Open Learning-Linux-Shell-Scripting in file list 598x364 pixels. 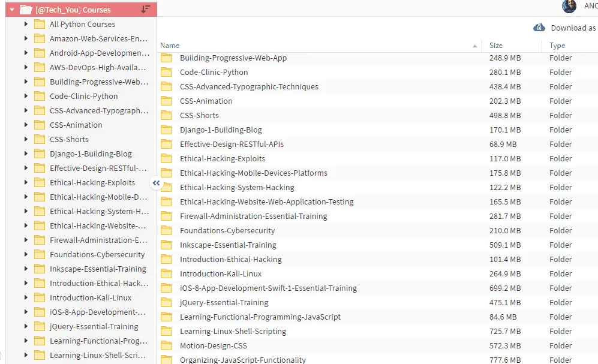click(x=233, y=331)
